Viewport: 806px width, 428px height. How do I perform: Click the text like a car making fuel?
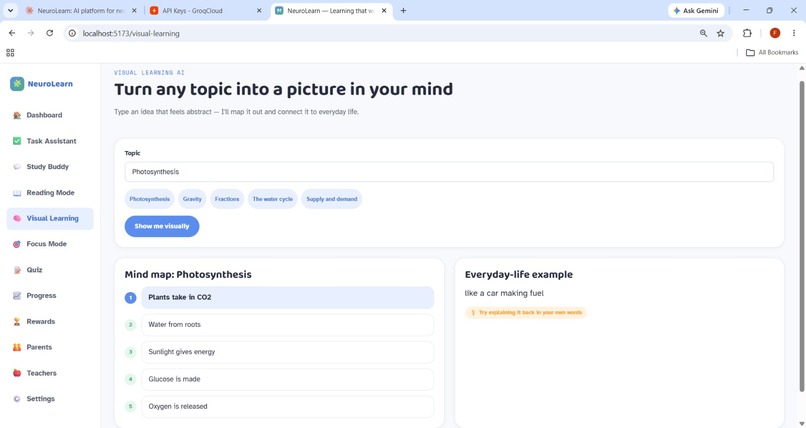(x=504, y=293)
